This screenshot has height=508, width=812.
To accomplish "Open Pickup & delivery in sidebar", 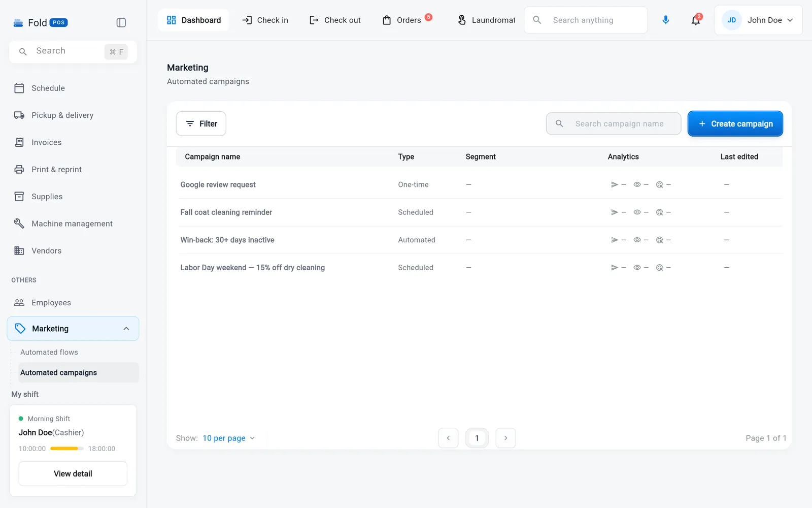I will tap(73, 115).
